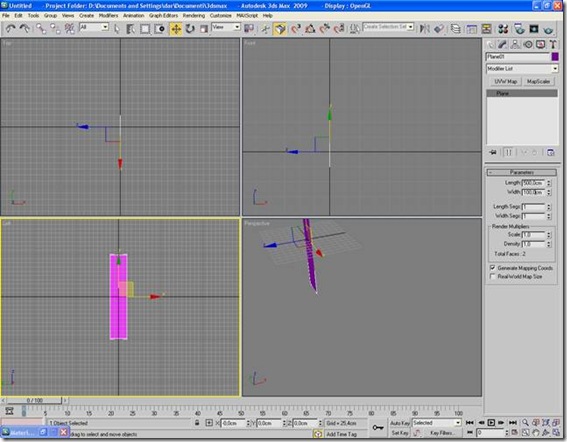Toggle Show End Result icon

[508, 152]
